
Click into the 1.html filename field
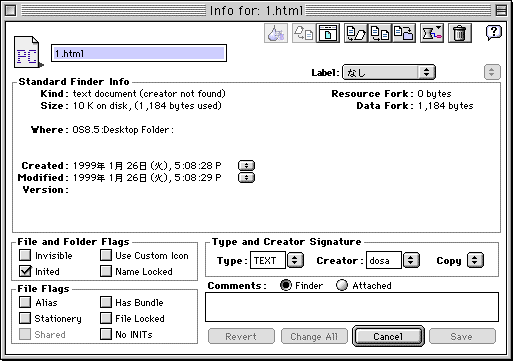click(139, 53)
